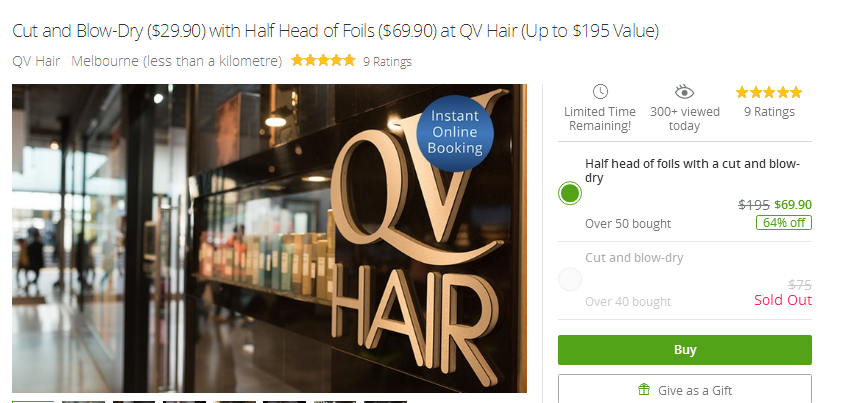Click the $69.90 discounted price
Screen dimensions: 844x403
click(793, 204)
